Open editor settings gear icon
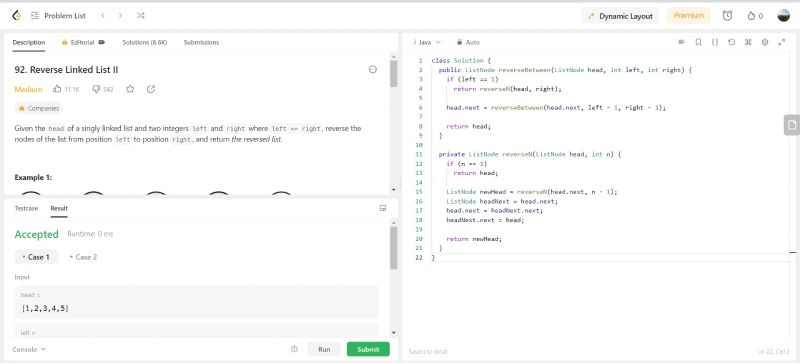This screenshot has width=800, height=363. tap(765, 42)
